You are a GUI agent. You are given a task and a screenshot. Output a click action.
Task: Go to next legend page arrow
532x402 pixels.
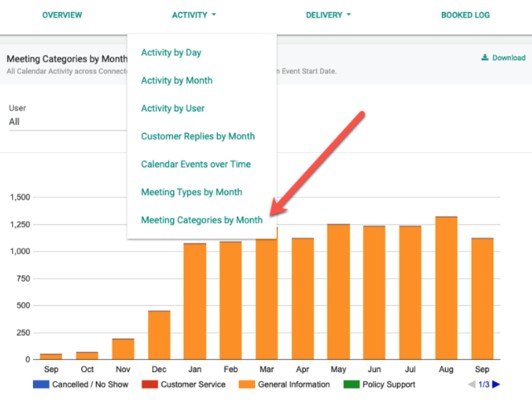pyautogui.click(x=497, y=384)
